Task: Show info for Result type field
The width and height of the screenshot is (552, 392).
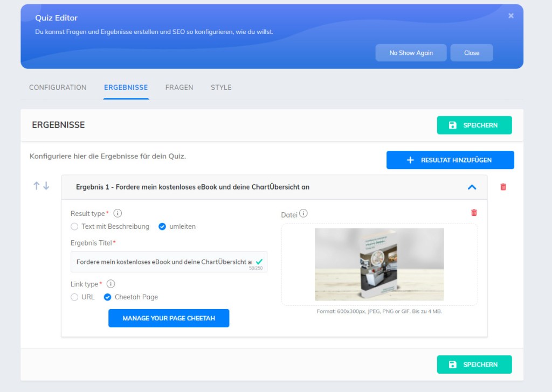Action: 118,213
